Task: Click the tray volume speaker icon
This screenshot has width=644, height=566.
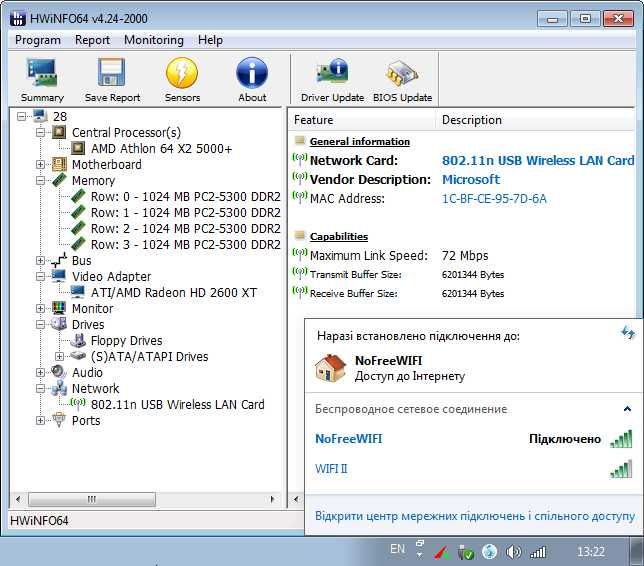Action: coord(513,552)
